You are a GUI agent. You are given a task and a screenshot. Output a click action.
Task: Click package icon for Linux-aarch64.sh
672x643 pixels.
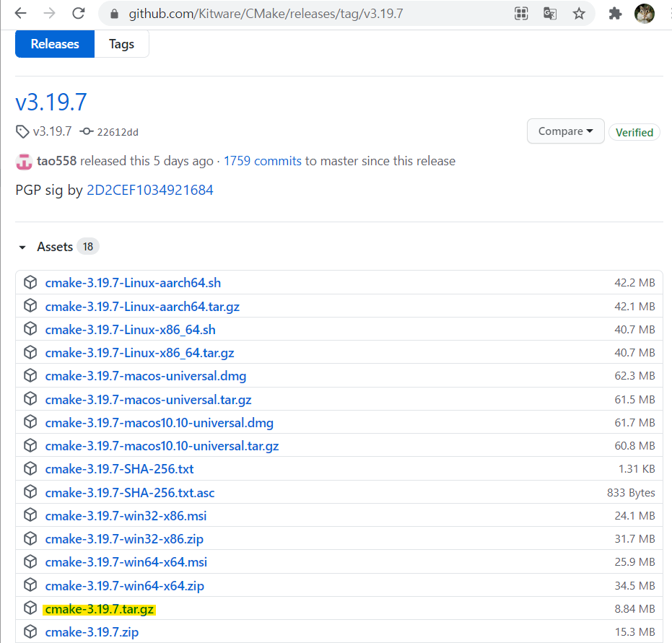tap(30, 282)
